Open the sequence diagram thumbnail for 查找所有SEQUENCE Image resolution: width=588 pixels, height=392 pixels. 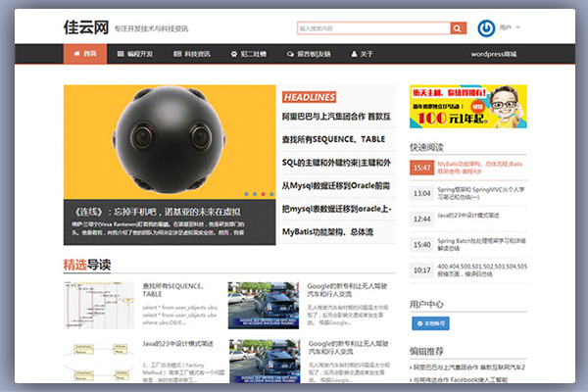pos(99,306)
